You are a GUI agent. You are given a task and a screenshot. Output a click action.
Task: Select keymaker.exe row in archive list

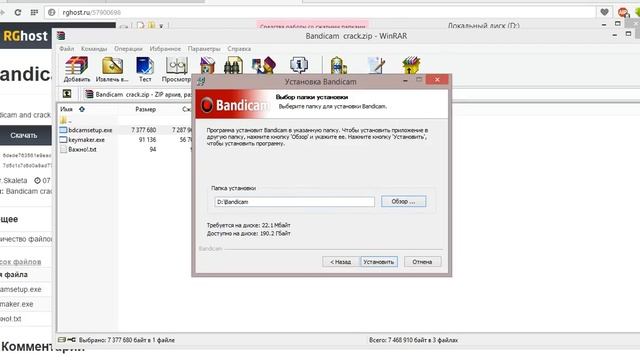(x=125, y=140)
